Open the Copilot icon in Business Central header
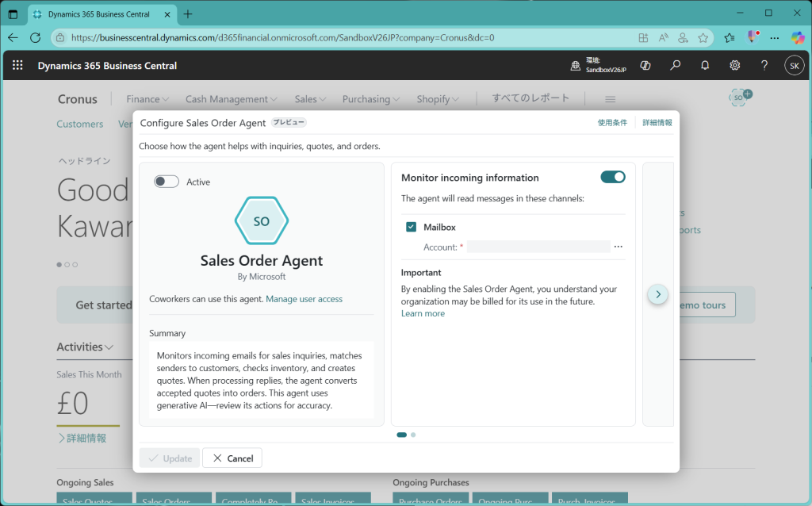This screenshot has height=506, width=812. (x=645, y=65)
